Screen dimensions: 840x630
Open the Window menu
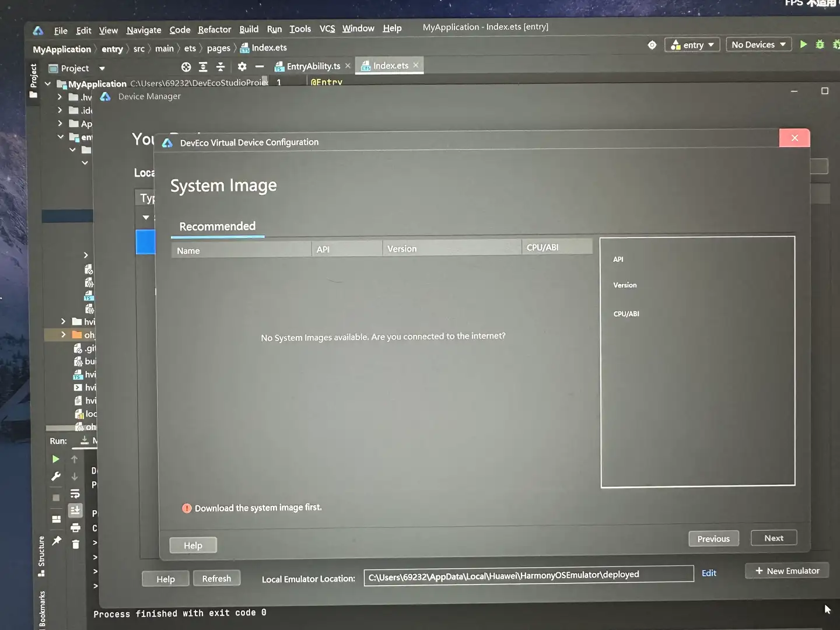[x=358, y=28]
